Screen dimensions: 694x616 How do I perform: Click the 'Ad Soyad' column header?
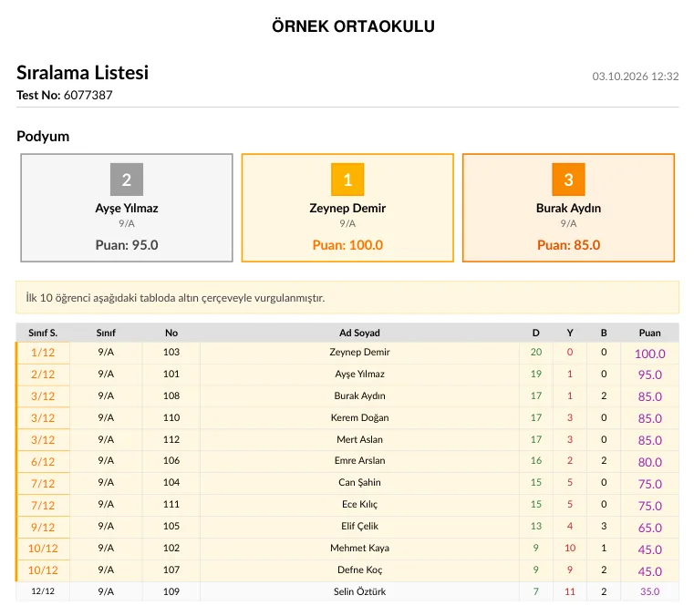point(359,333)
